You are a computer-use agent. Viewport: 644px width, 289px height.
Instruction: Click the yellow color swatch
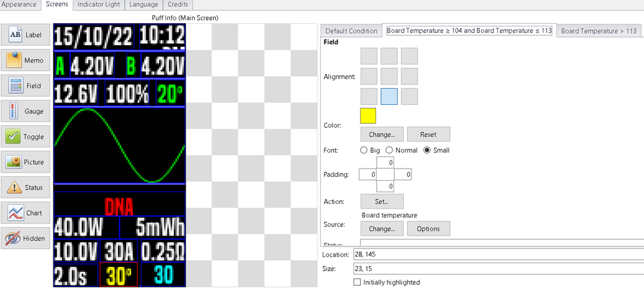click(368, 116)
